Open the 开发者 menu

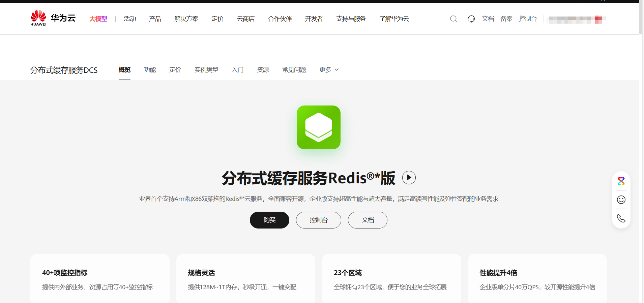click(x=314, y=19)
